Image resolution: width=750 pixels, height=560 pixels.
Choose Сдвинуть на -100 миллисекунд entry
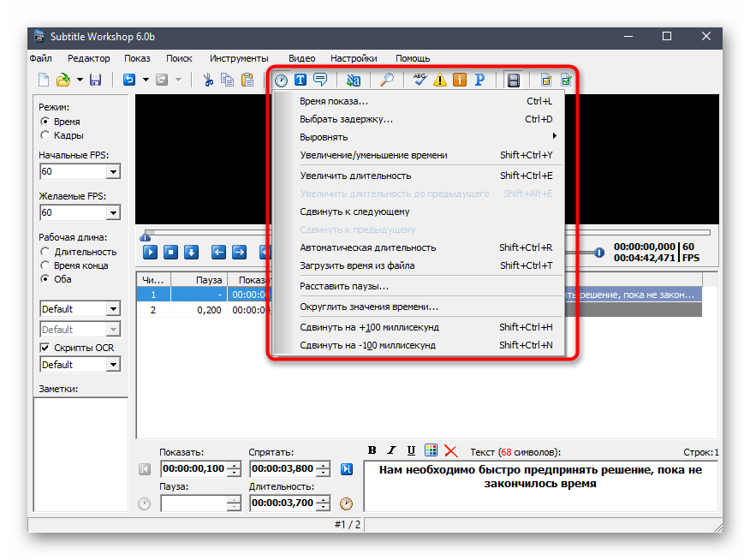(x=418, y=345)
